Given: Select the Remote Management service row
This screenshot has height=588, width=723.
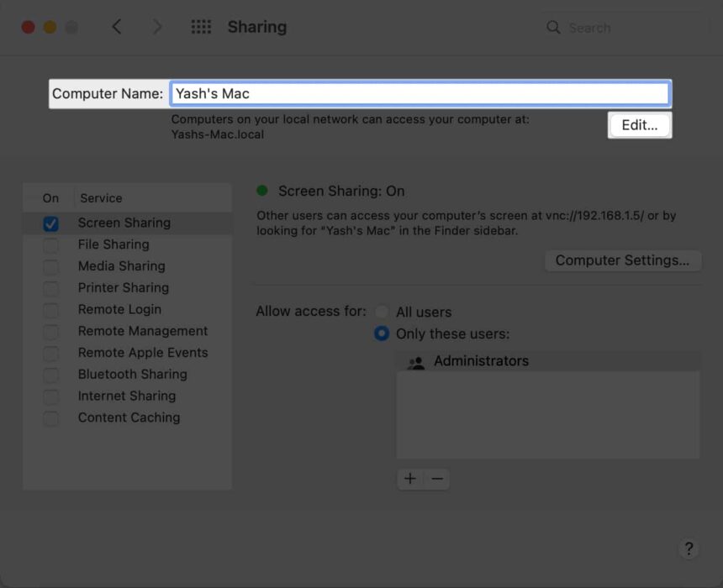Looking at the screenshot, I should tap(143, 331).
